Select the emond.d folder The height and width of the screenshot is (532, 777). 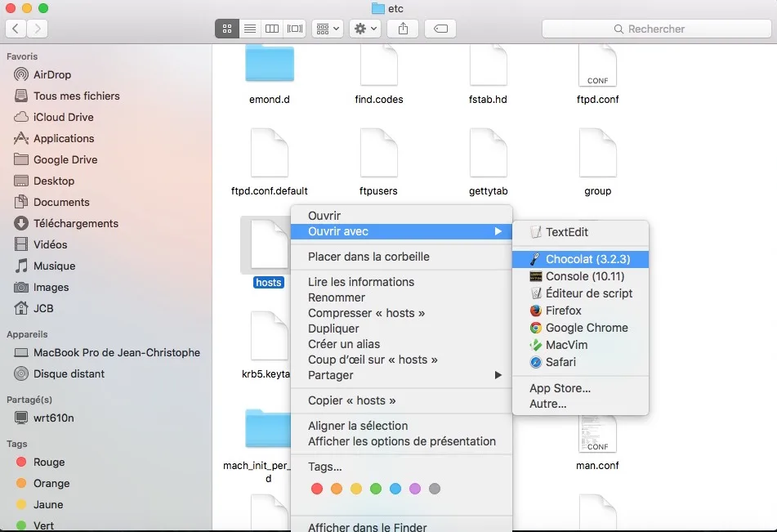(270, 74)
